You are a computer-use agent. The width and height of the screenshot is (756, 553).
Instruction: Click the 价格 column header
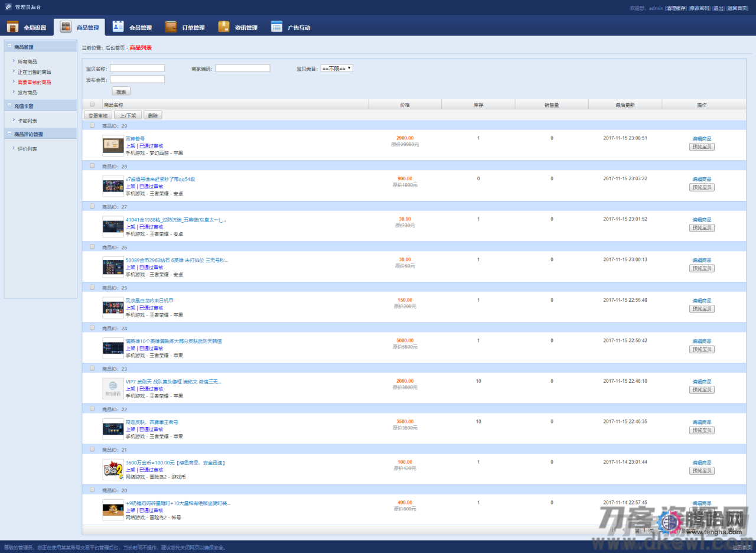pyautogui.click(x=405, y=105)
